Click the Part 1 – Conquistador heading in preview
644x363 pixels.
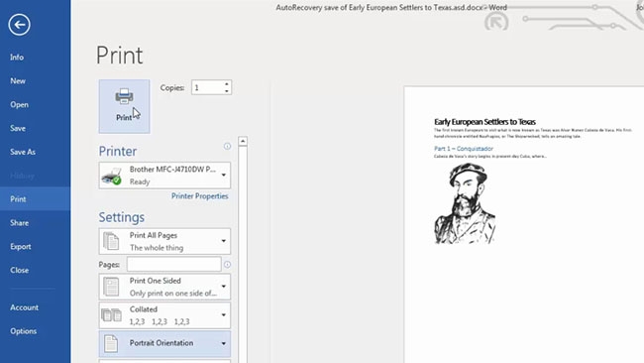(464, 149)
